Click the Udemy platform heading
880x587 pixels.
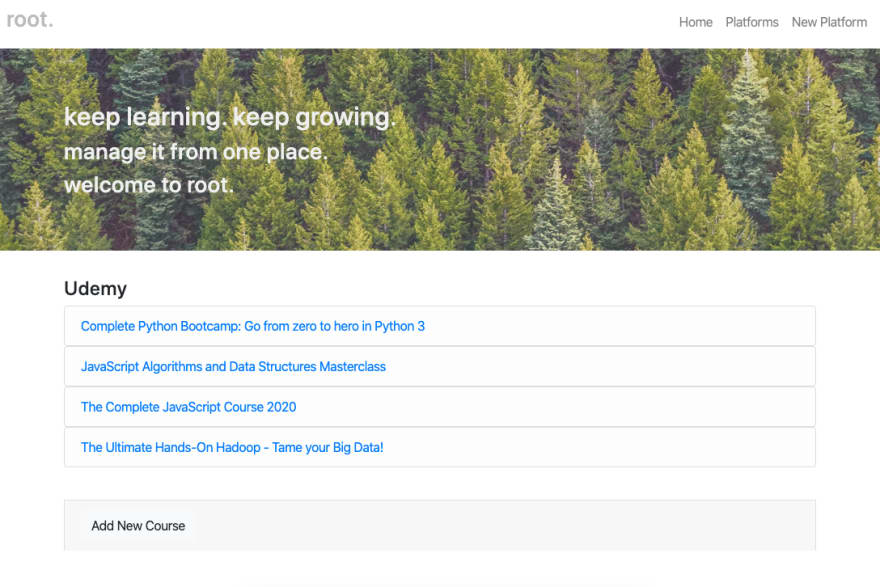click(95, 288)
